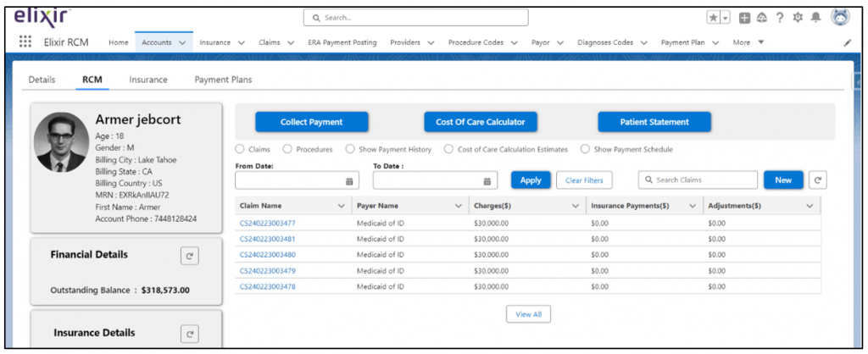Switch to the Details tab
This screenshot has height=354, width=868.
[x=42, y=80]
